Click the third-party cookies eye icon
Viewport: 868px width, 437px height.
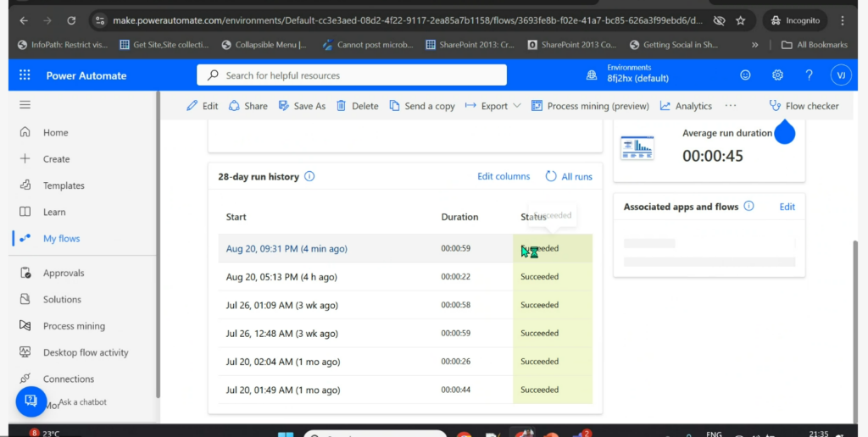[719, 20]
